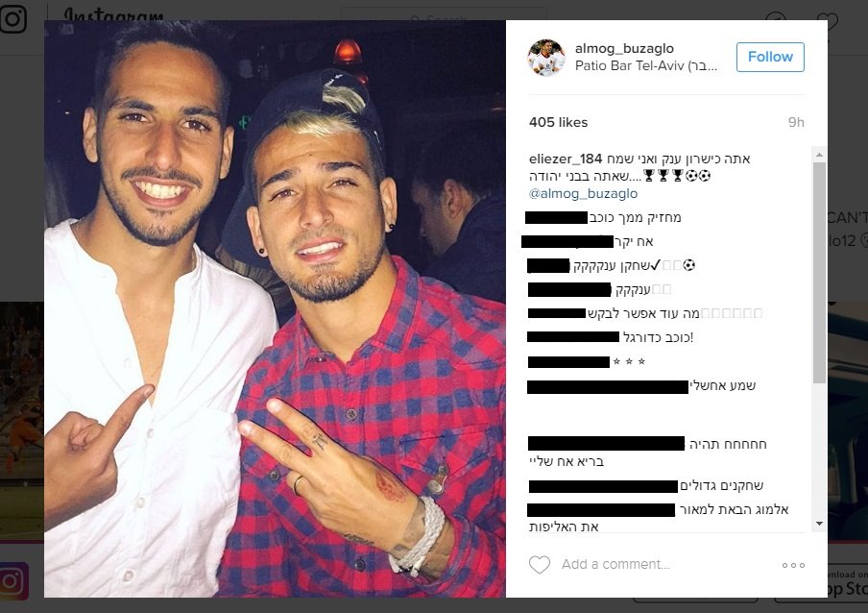This screenshot has width=868, height=613.
Task: Click the post photo of two men
Action: pos(276,309)
